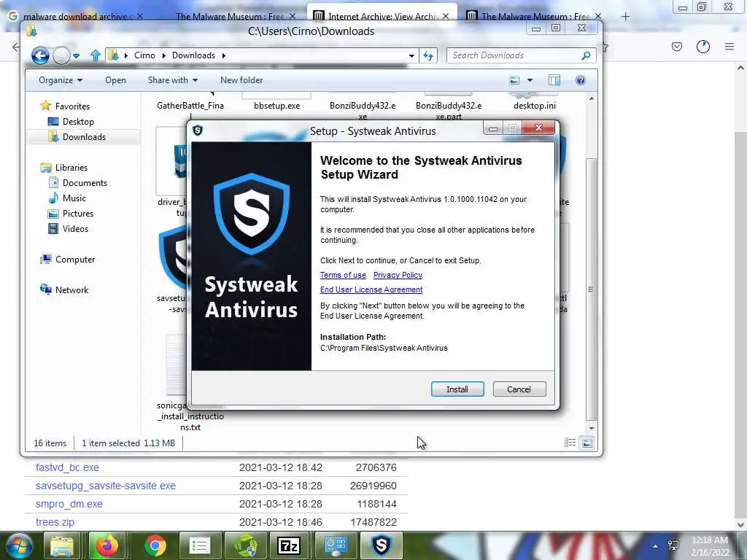Image resolution: width=747 pixels, height=560 pixels.
Task: Click the Windows Start button
Action: pyautogui.click(x=18, y=545)
